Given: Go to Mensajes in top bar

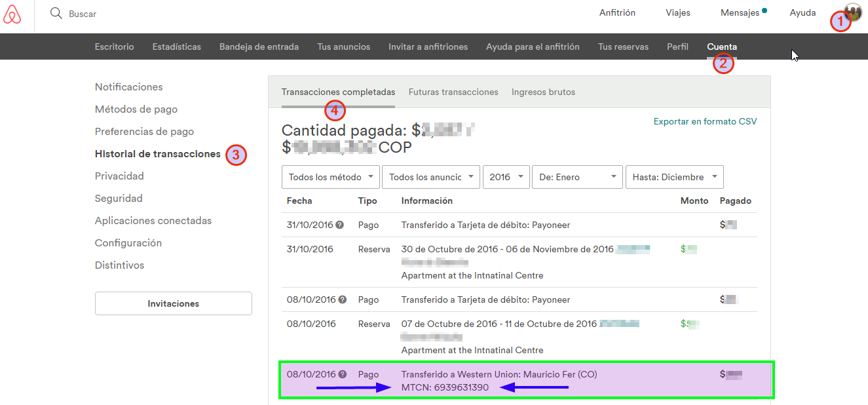Looking at the screenshot, I should point(740,12).
